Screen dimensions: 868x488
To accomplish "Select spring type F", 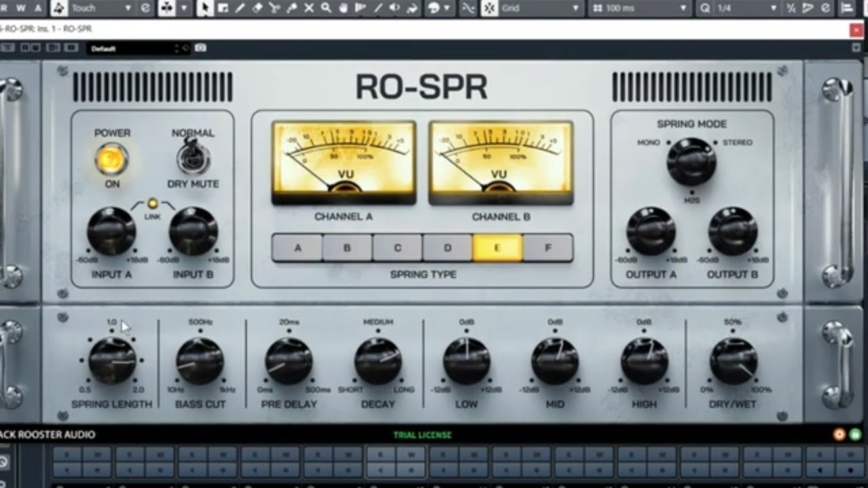I will (x=548, y=248).
